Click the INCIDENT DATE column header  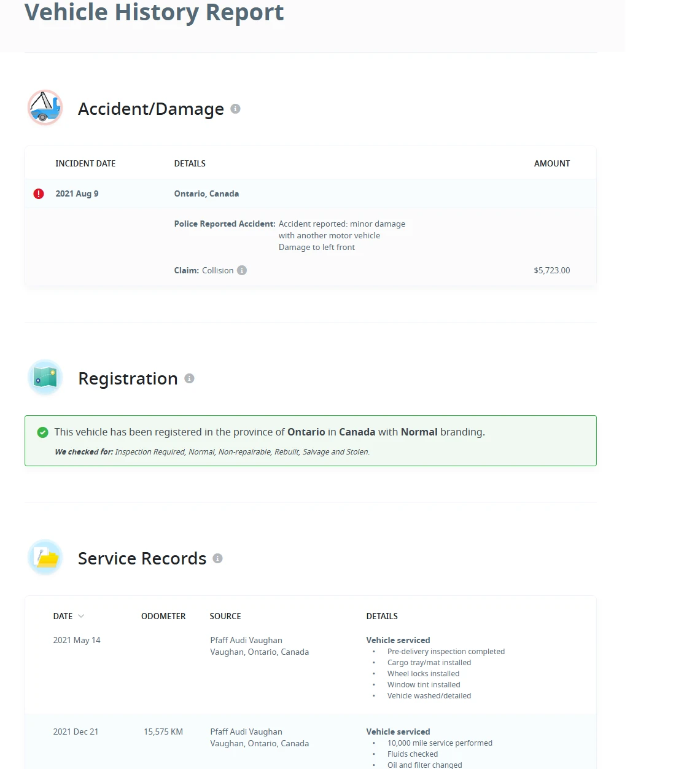(85, 163)
